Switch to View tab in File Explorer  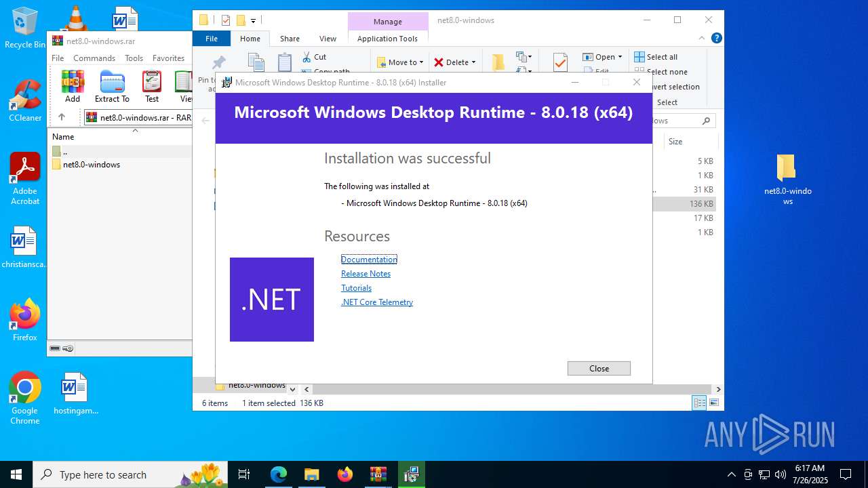click(x=328, y=39)
